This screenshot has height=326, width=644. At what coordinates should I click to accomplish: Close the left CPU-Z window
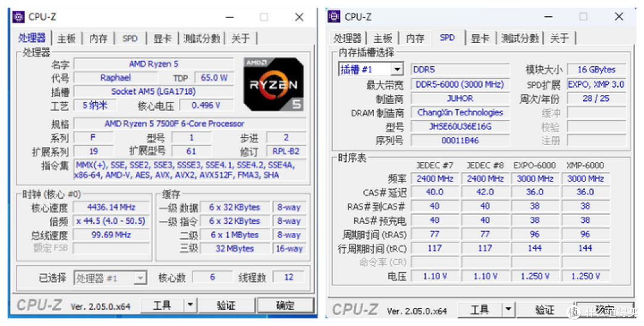point(299,17)
